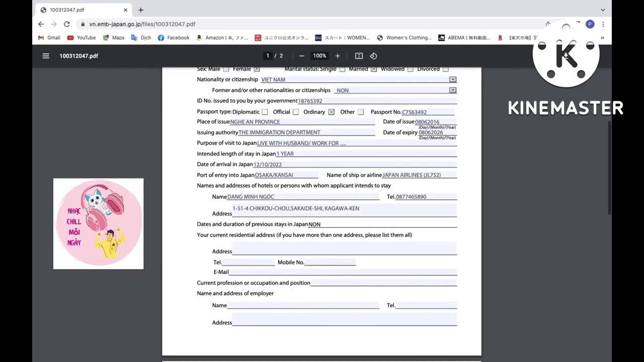Click the Mobile No. field
644x362 pixels.
coord(330,262)
